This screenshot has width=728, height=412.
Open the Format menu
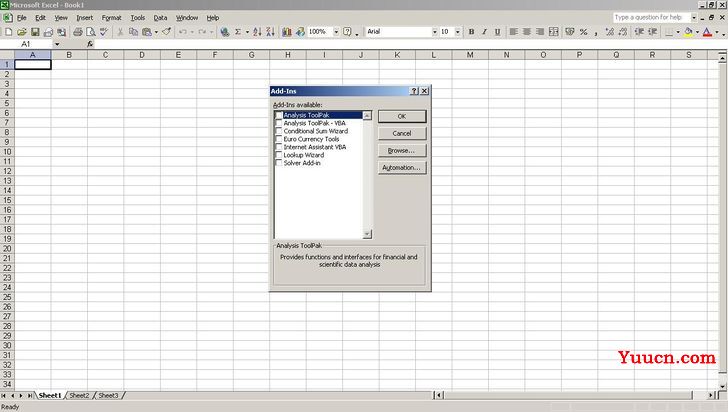click(111, 18)
